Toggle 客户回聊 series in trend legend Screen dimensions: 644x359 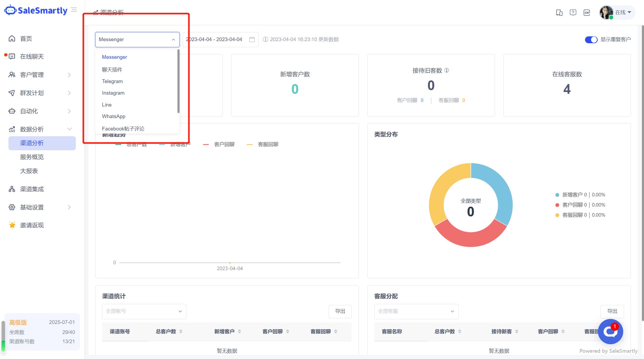click(x=224, y=144)
